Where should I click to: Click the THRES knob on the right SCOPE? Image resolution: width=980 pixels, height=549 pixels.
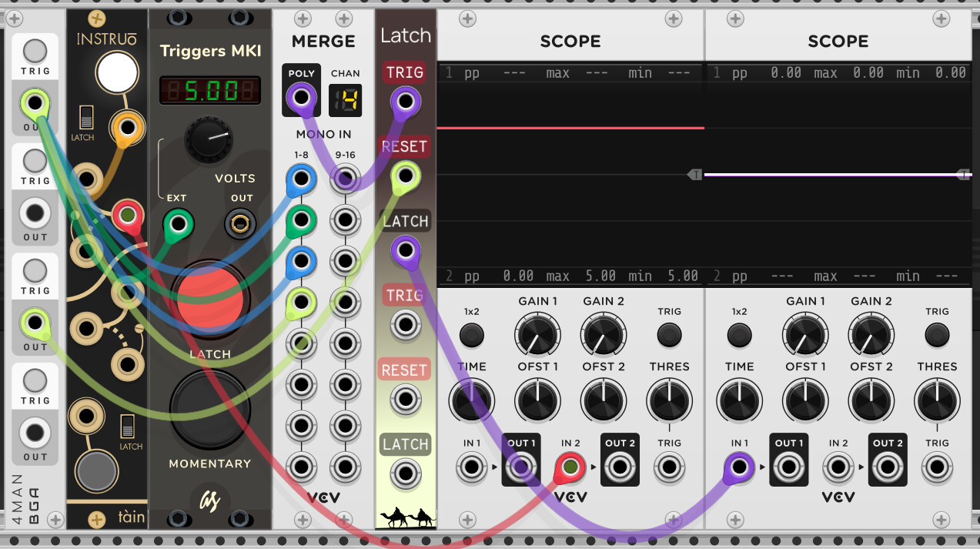coord(937,401)
